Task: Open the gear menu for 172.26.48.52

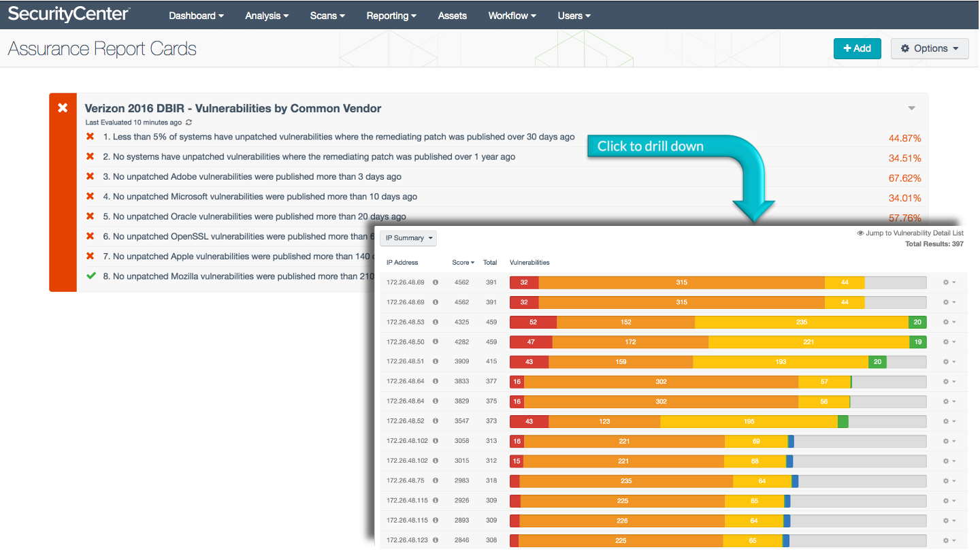Action: click(949, 421)
